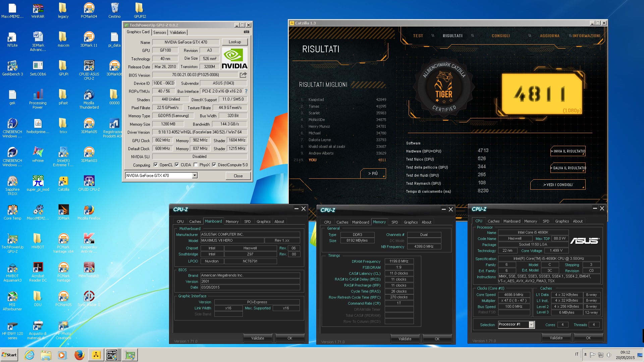Open the Cestino recycle bin icon
The image size is (644, 362).
tap(114, 10)
